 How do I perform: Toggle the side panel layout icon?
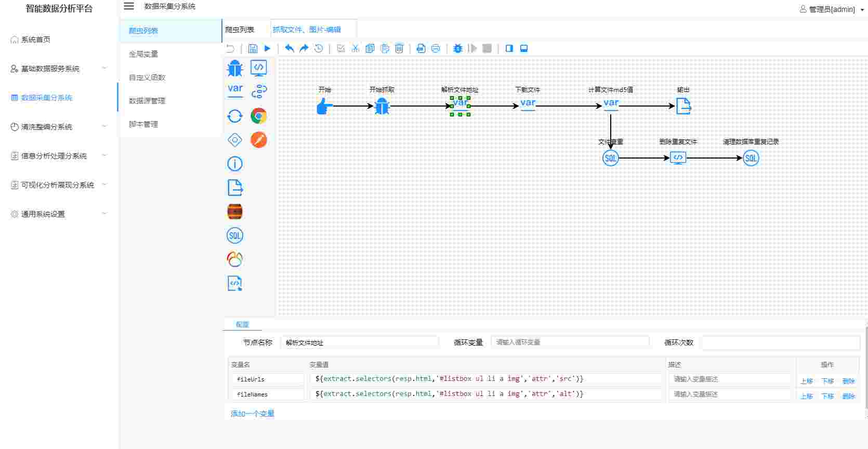tap(509, 48)
